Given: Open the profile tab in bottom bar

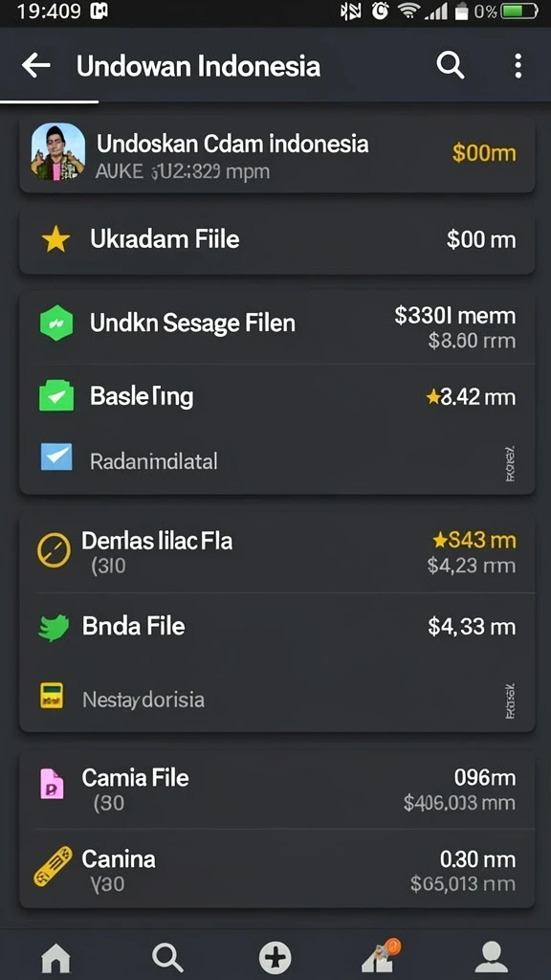Looking at the screenshot, I should (x=492, y=957).
